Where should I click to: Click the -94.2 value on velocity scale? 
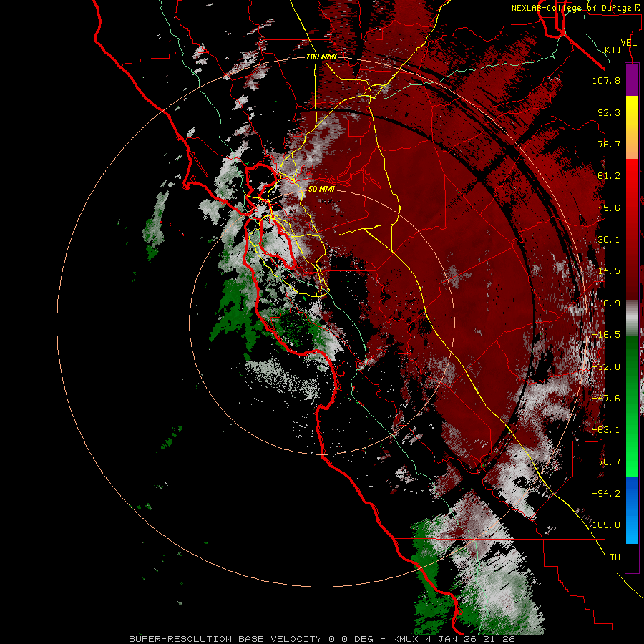606,494
